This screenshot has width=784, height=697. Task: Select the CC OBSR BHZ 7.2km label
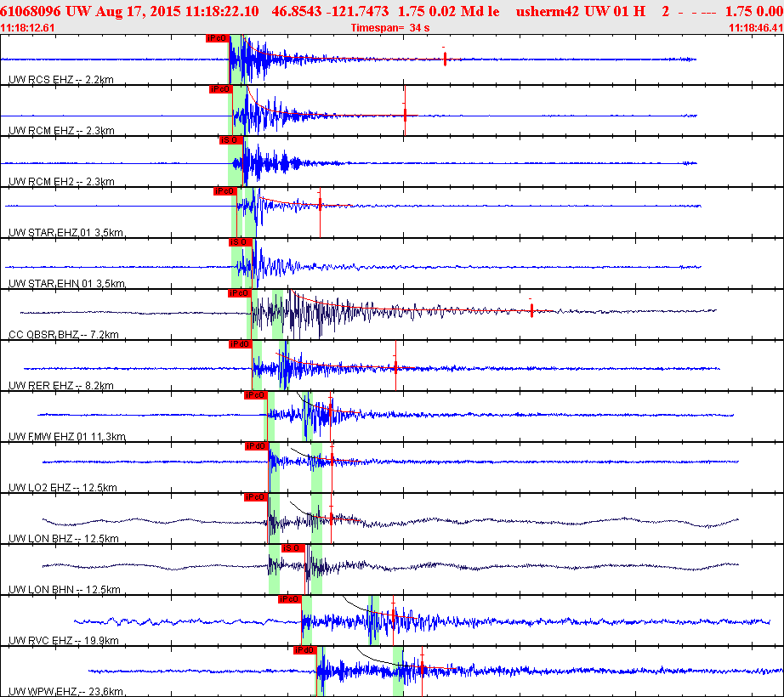[64, 334]
